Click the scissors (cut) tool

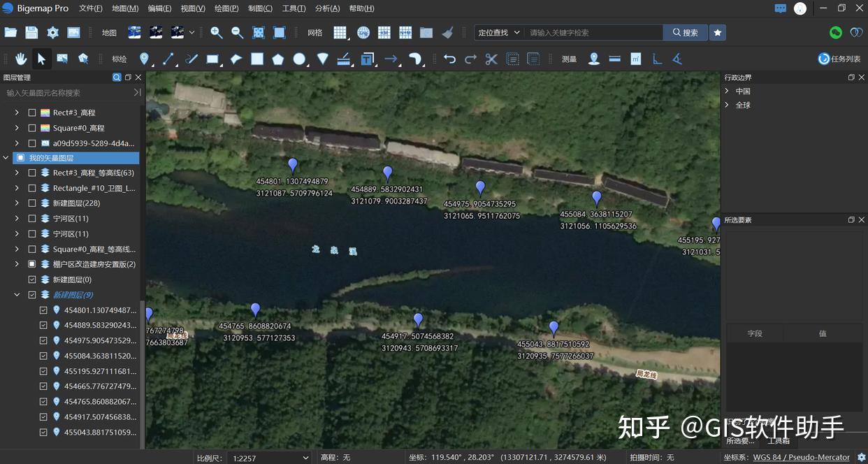click(491, 59)
